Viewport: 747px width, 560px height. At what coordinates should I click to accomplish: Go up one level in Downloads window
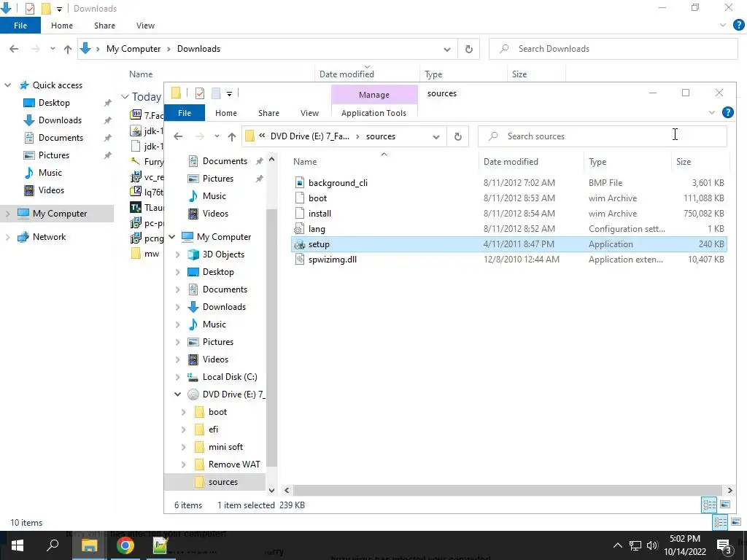[68, 49]
